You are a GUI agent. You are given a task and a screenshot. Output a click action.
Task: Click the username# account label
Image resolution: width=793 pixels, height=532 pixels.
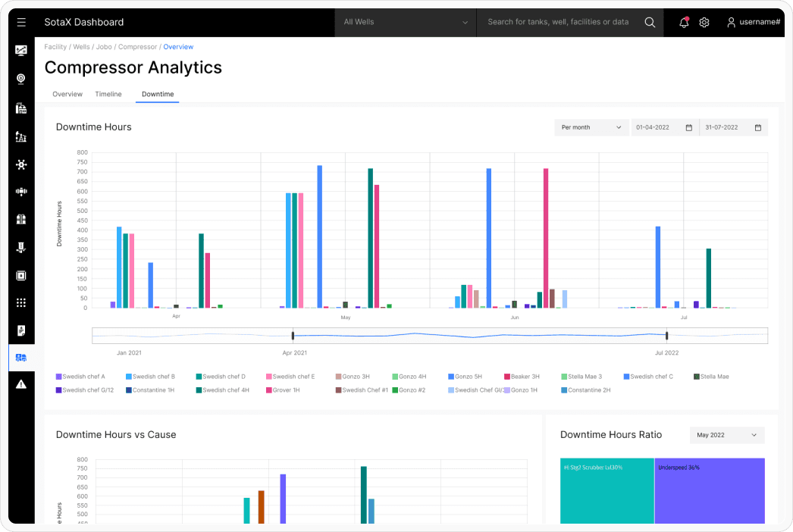click(760, 22)
